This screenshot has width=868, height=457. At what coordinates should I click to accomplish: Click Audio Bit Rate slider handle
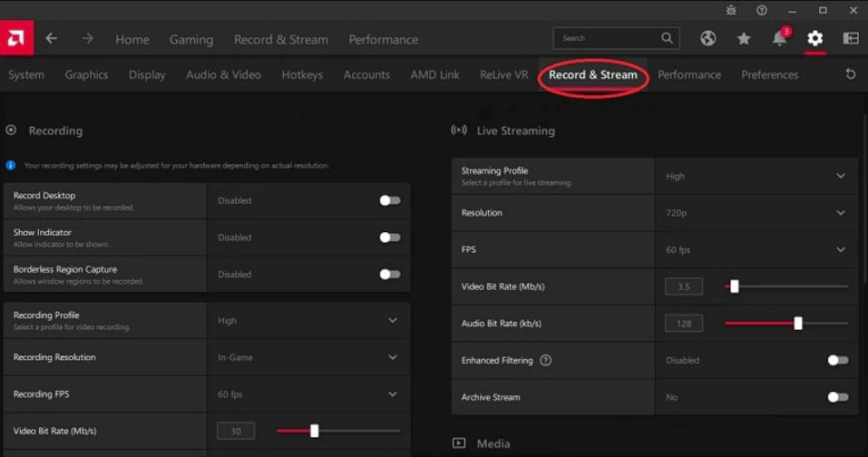click(797, 324)
